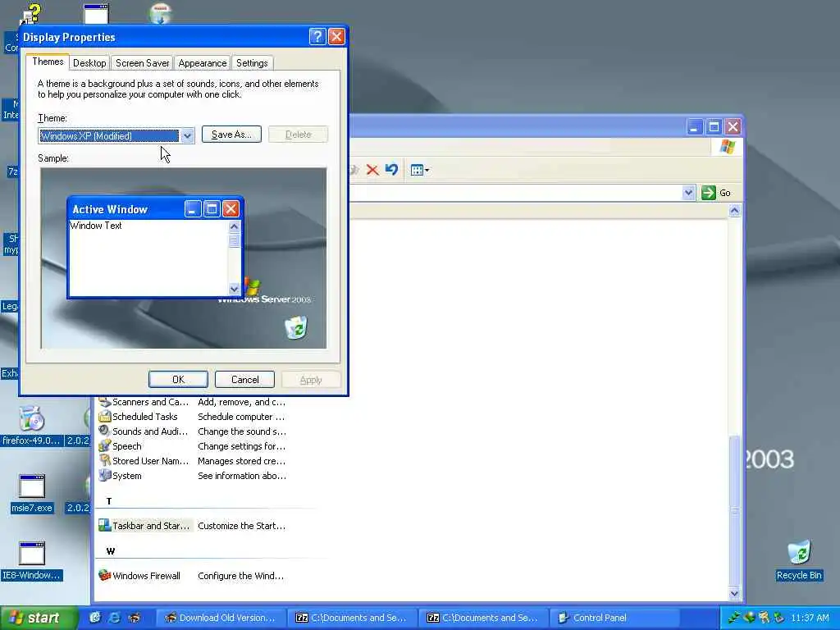840x630 pixels.
Task: Click the Sample theme preview image
Action: (x=183, y=258)
